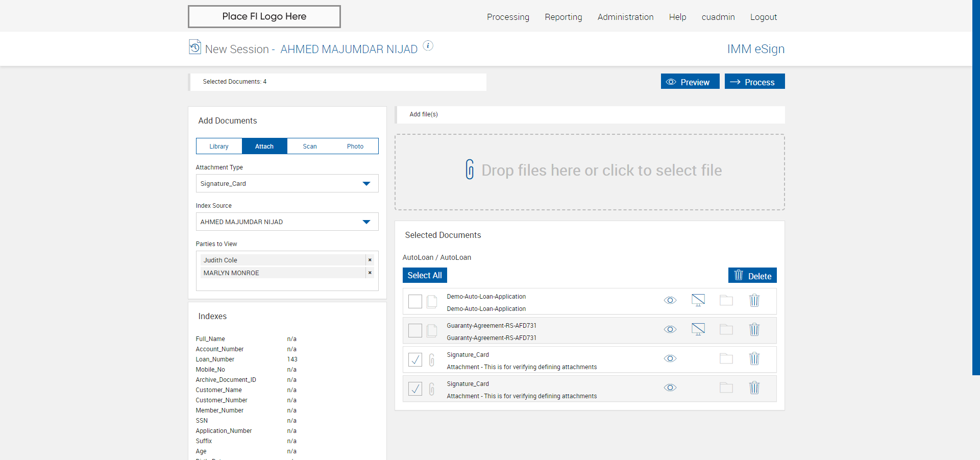The height and width of the screenshot is (460, 980).
Task: Click folder icon on the Guaranty-Agreement row
Action: tap(726, 329)
